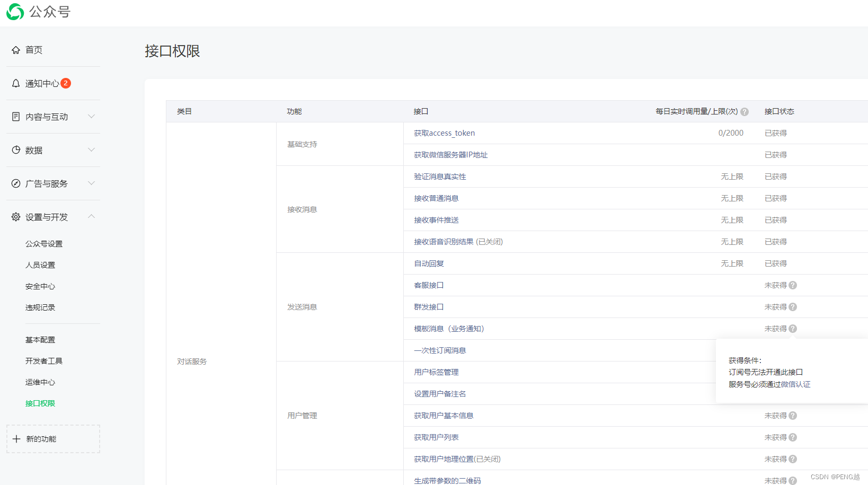
Task: Click the gear icon beside 设置与开发
Action: point(16,217)
